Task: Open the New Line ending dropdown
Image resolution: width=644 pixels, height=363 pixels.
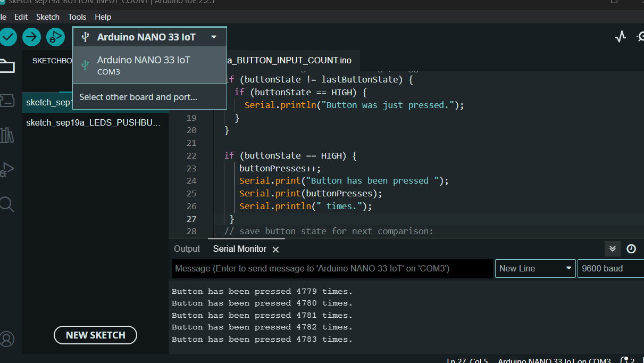Action: coord(536,269)
